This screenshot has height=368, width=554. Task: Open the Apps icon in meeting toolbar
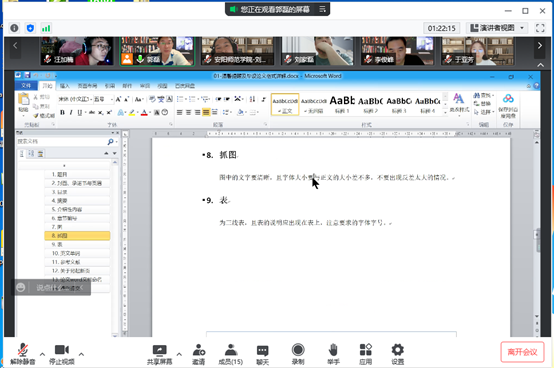click(365, 354)
